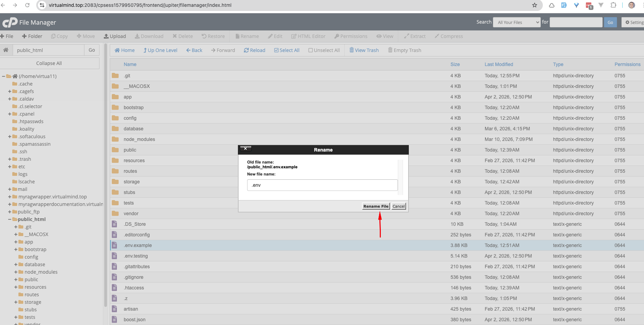This screenshot has height=325, width=644.
Task: Expand the .softaculous tree folder
Action: point(10,136)
